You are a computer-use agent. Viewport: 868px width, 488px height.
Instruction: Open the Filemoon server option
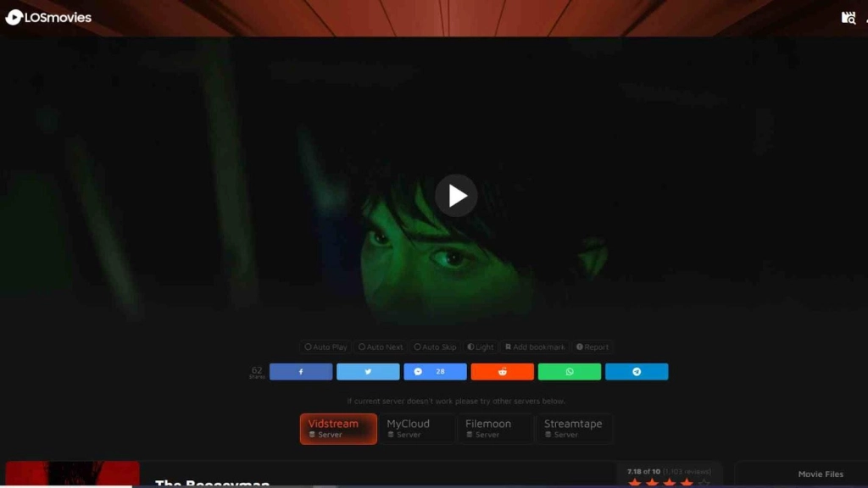click(x=495, y=429)
